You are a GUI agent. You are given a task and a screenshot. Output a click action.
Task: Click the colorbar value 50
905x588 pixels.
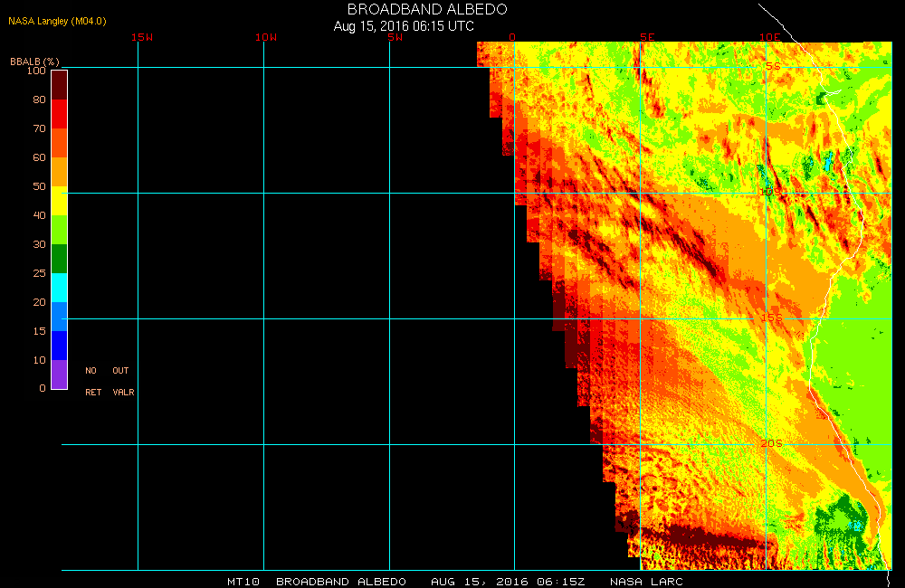(39, 185)
